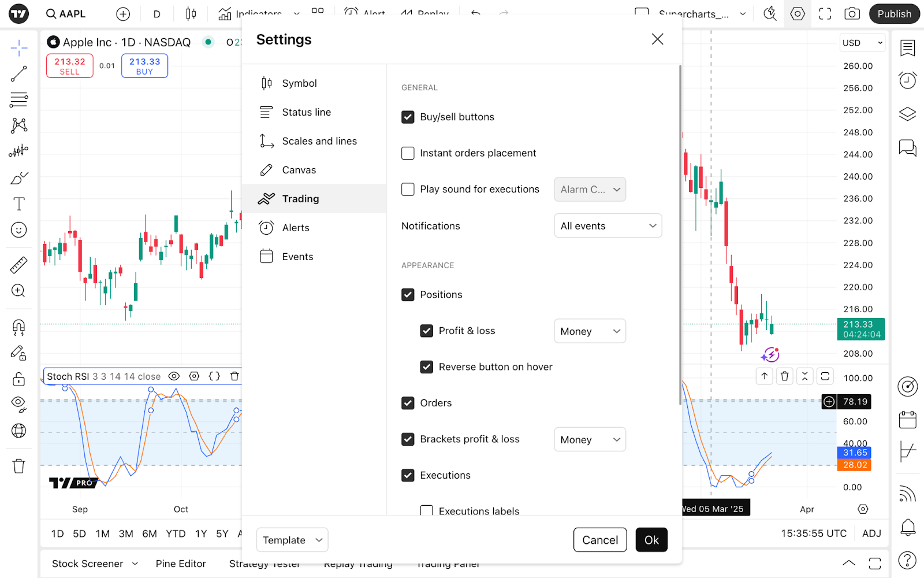Image resolution: width=924 pixels, height=578 pixels.
Task: Toggle Stoch RSI visibility eye
Action: point(174,376)
